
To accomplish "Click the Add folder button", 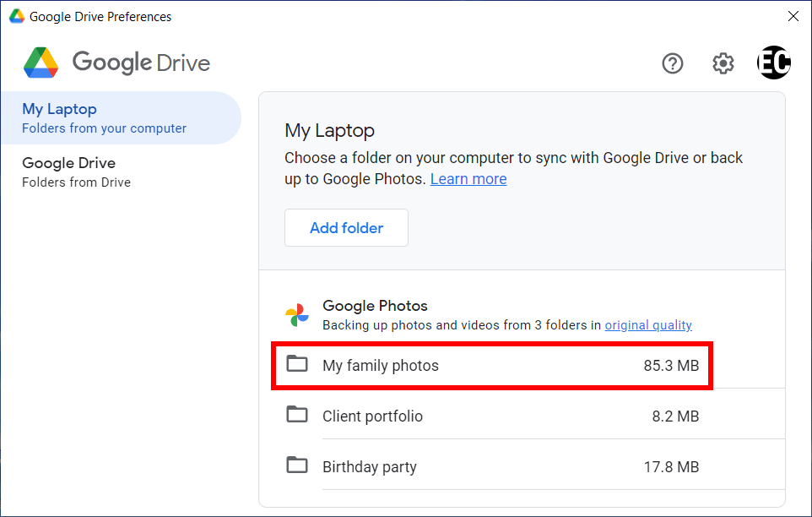I will [346, 228].
